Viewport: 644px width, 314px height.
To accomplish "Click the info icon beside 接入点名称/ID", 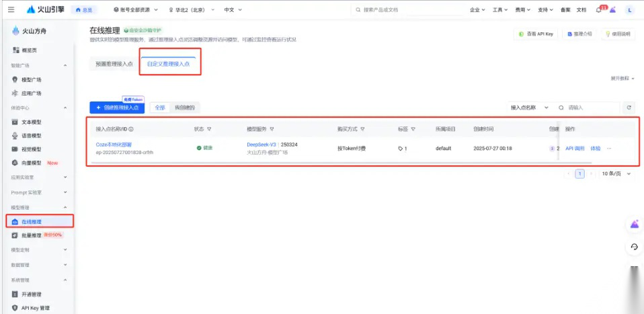I will 131,129.
